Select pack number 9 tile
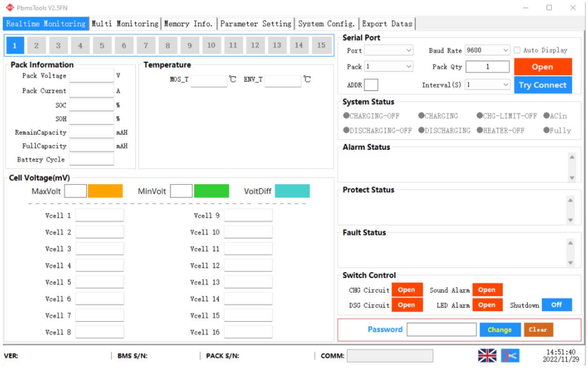The image size is (588, 371). [x=190, y=45]
